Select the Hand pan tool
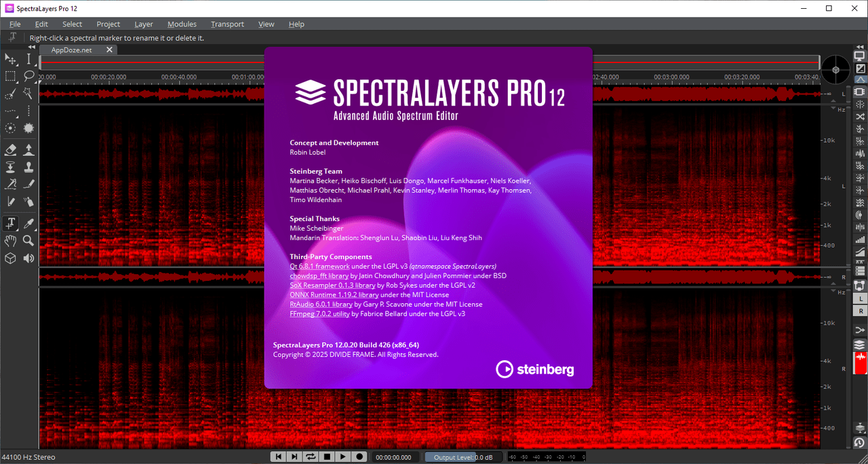This screenshot has height=464, width=868. click(11, 240)
